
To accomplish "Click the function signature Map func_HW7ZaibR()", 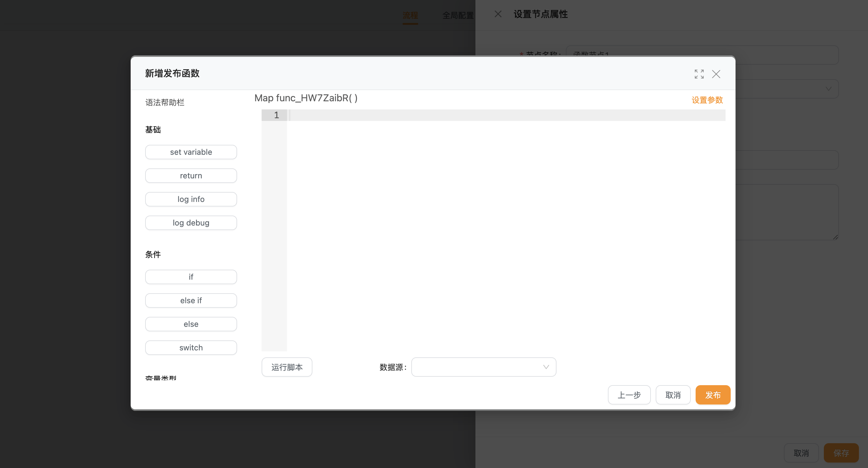I will 306,98.
